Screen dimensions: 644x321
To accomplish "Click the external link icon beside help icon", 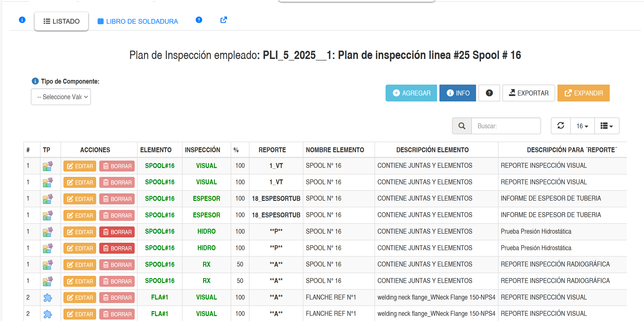I will [224, 20].
